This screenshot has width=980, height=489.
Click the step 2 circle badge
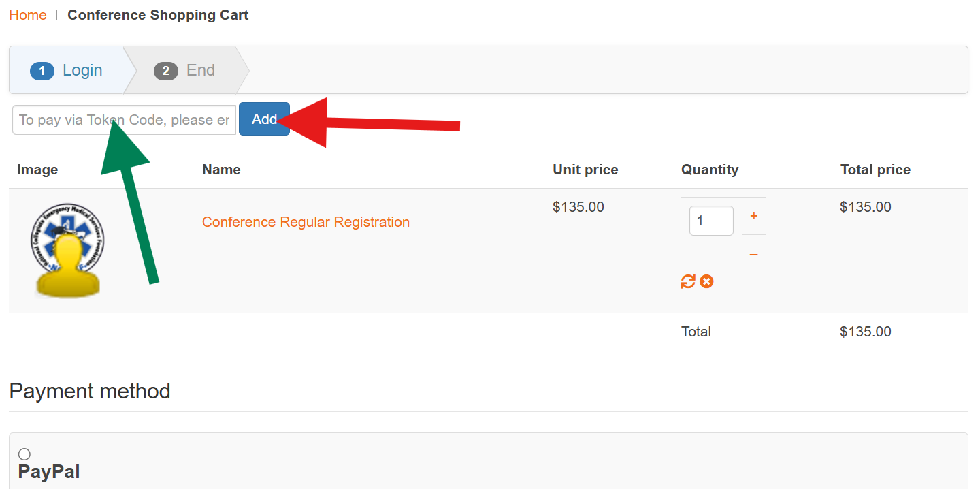click(x=167, y=70)
